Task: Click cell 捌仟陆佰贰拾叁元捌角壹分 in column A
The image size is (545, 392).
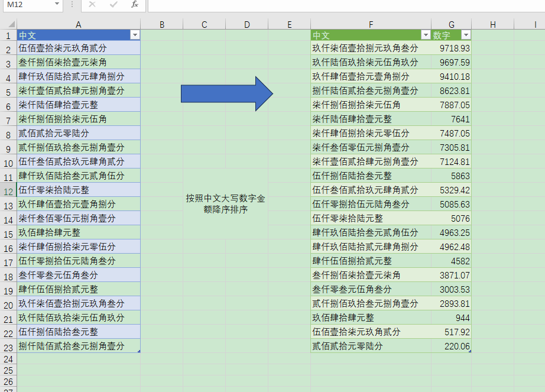Action: [x=79, y=346]
